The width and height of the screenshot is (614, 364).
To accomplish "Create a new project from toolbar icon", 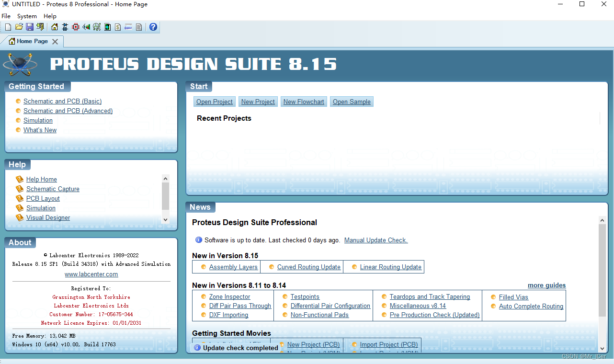I will 8,27.
